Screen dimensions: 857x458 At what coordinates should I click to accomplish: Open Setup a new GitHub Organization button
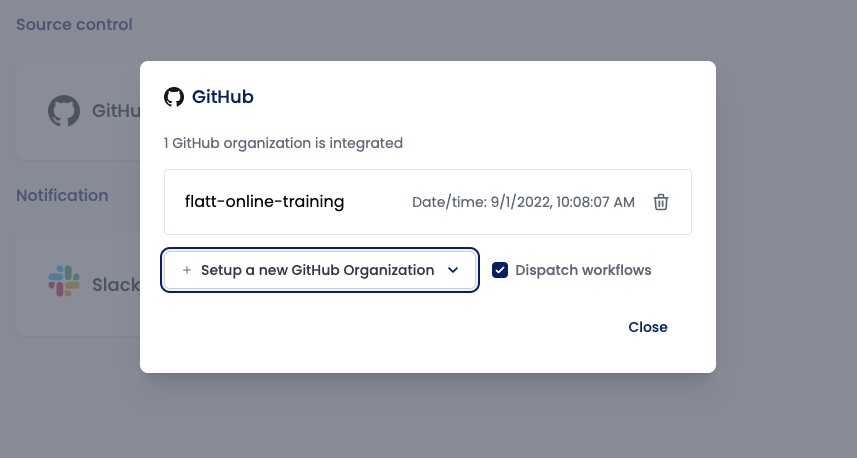coord(320,270)
